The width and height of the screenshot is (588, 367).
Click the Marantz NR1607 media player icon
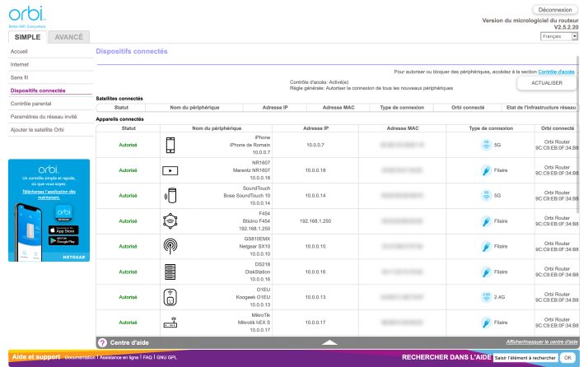point(170,170)
